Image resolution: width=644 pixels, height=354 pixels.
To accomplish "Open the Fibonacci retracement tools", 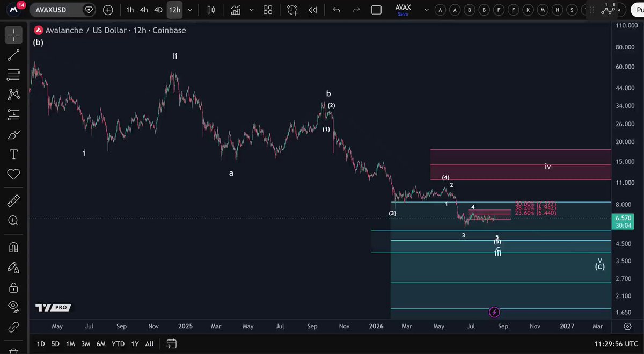I will (13, 74).
